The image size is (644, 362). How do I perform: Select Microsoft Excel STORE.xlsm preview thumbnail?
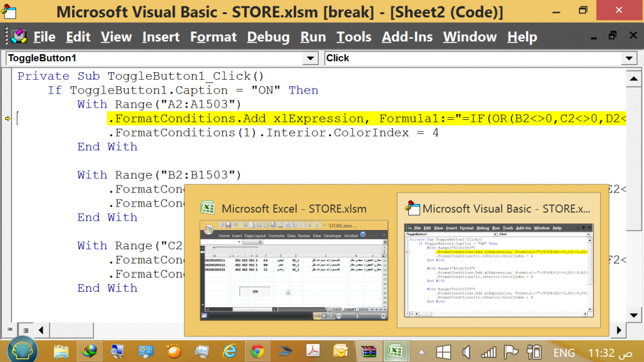(x=294, y=271)
